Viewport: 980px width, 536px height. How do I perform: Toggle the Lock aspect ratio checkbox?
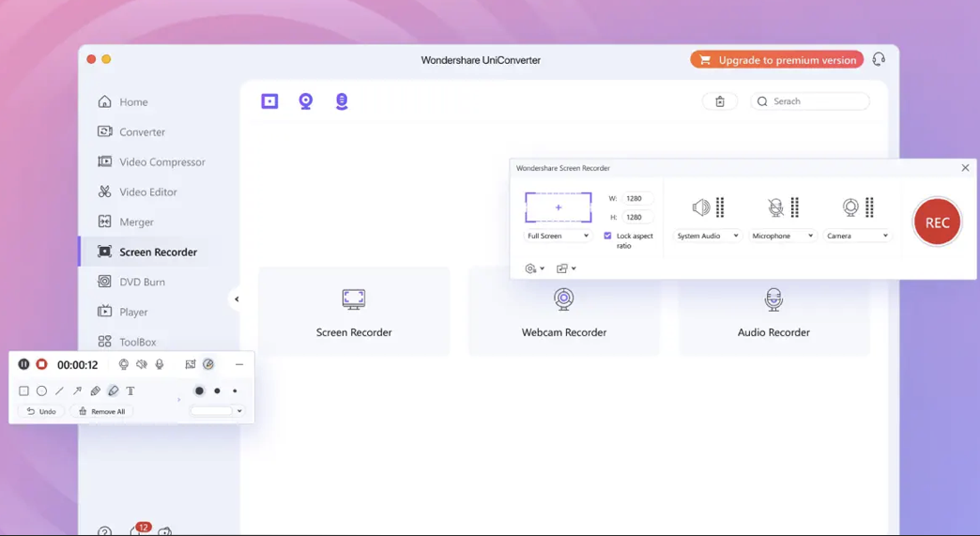pos(607,236)
